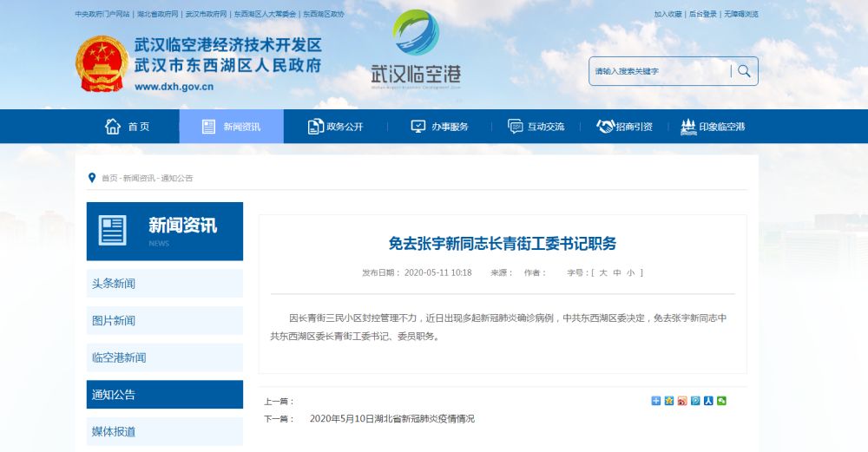868x452 pixels.
Task: Click the search magnifier icon
Action: 744,71
